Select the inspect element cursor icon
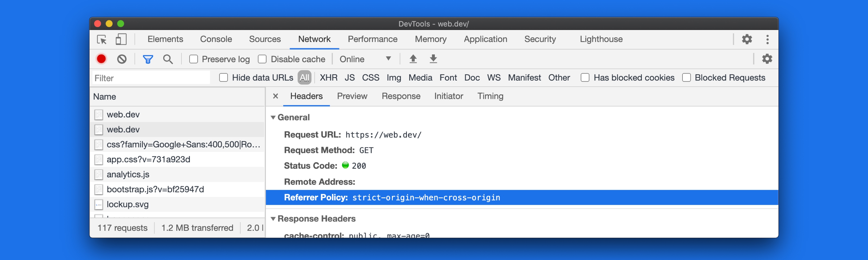868x260 pixels. 102,39
